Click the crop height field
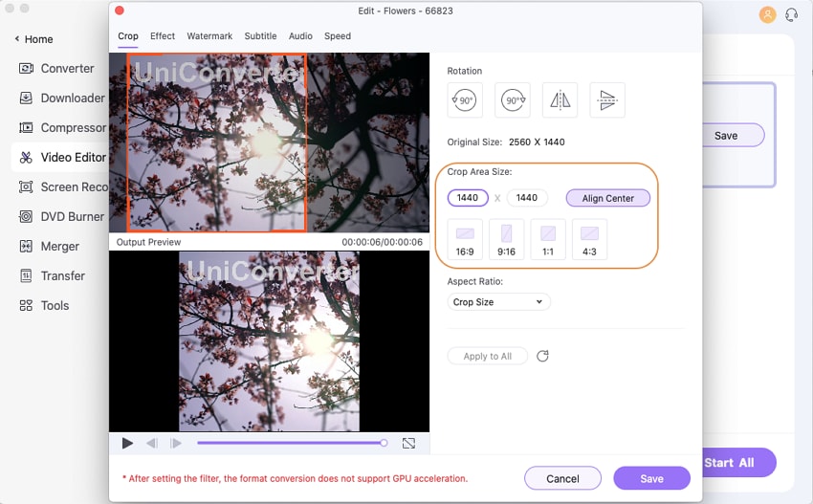Screen dimensions: 813x504 (527, 198)
